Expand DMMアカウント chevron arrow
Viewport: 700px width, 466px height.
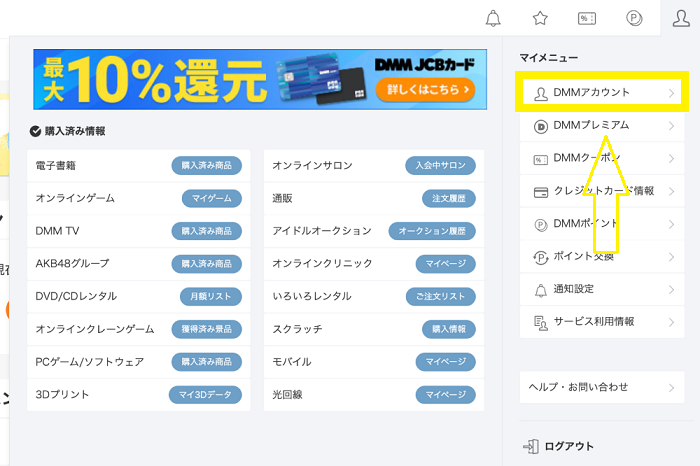671,93
